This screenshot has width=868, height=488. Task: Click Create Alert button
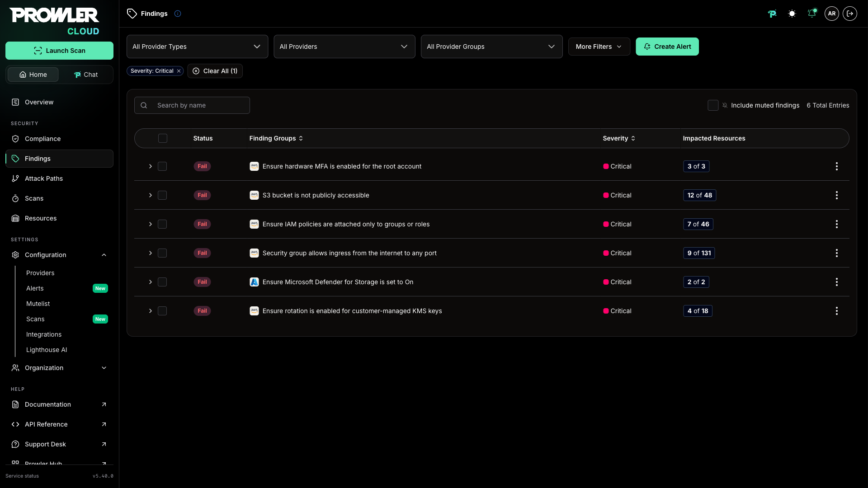pos(667,47)
